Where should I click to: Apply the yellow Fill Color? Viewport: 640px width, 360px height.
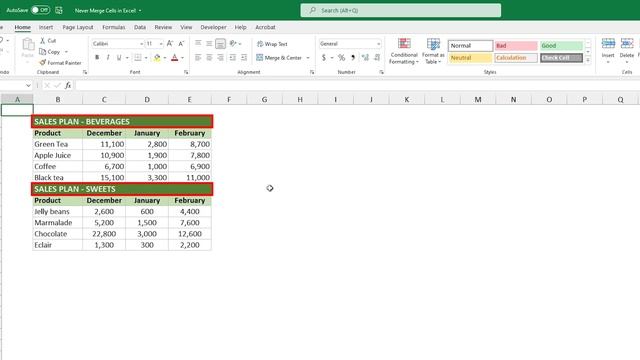157,58
